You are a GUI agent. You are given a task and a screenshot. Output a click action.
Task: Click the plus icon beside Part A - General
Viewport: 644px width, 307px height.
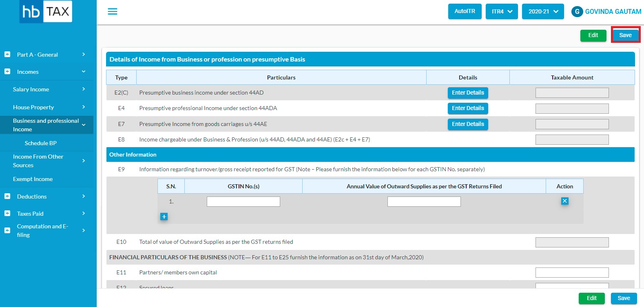[7, 54]
